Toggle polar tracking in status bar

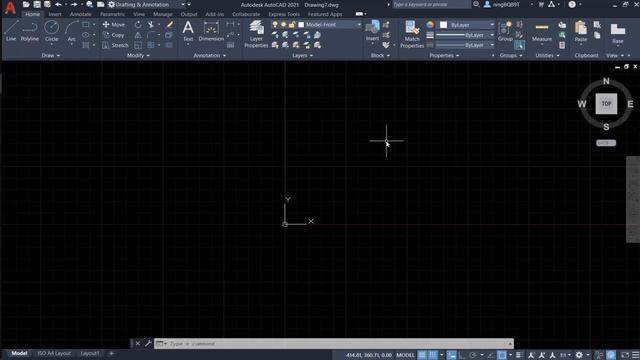[x=473, y=355]
